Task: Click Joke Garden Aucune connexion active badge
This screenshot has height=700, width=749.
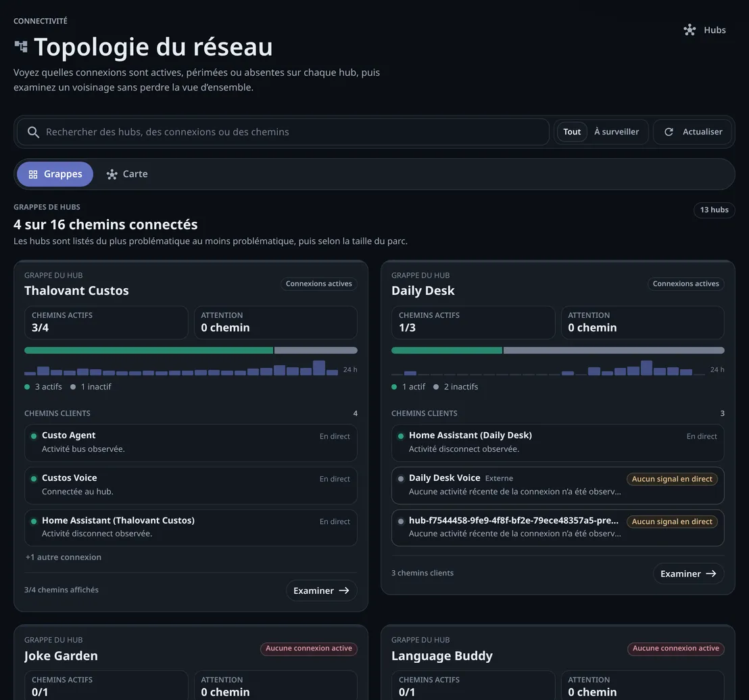Action: [x=308, y=649]
